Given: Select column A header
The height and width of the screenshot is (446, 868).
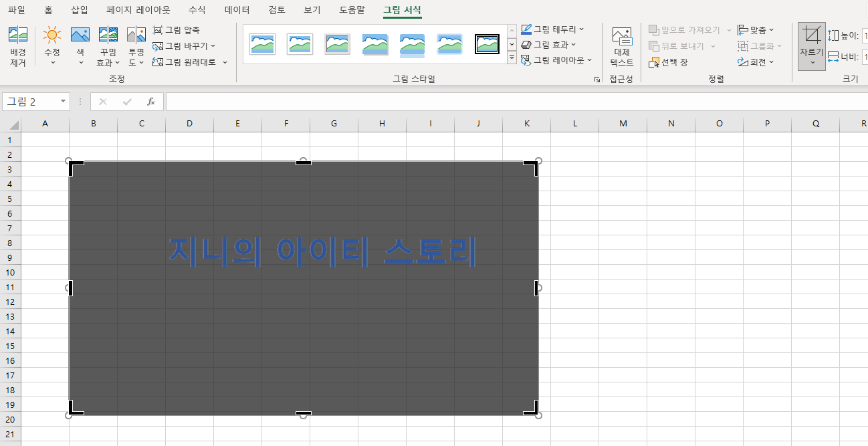Looking at the screenshot, I should 45,124.
